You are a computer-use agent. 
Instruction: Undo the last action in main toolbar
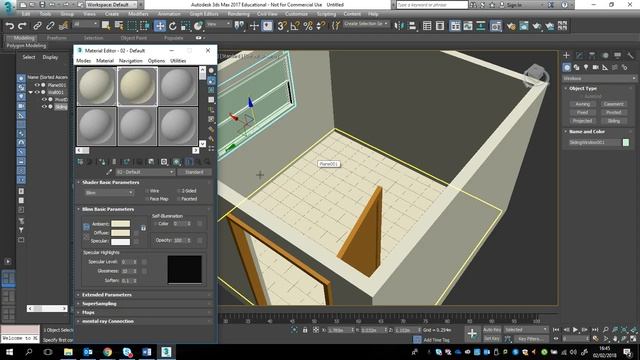[10, 26]
